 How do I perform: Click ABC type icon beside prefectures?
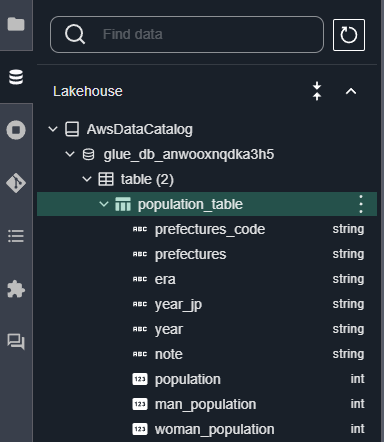coord(140,254)
